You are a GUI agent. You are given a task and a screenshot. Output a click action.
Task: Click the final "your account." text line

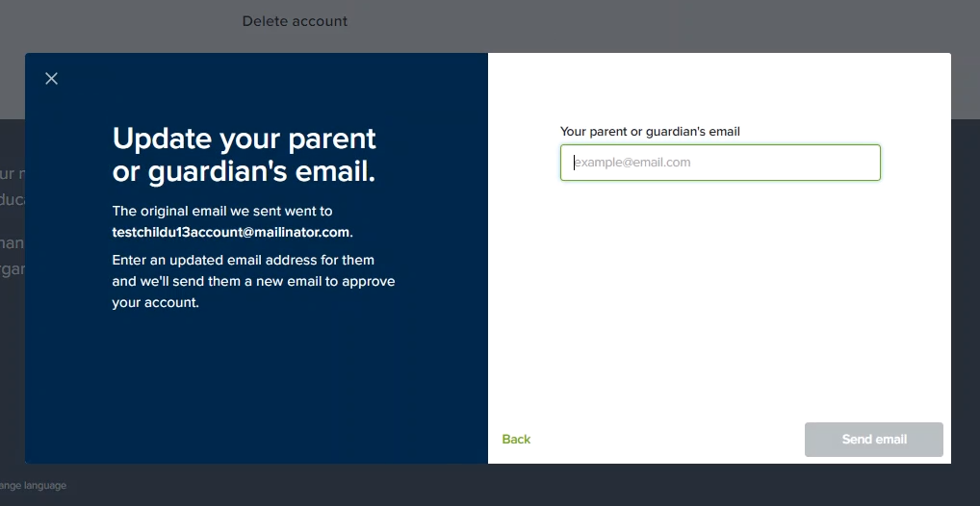155,302
